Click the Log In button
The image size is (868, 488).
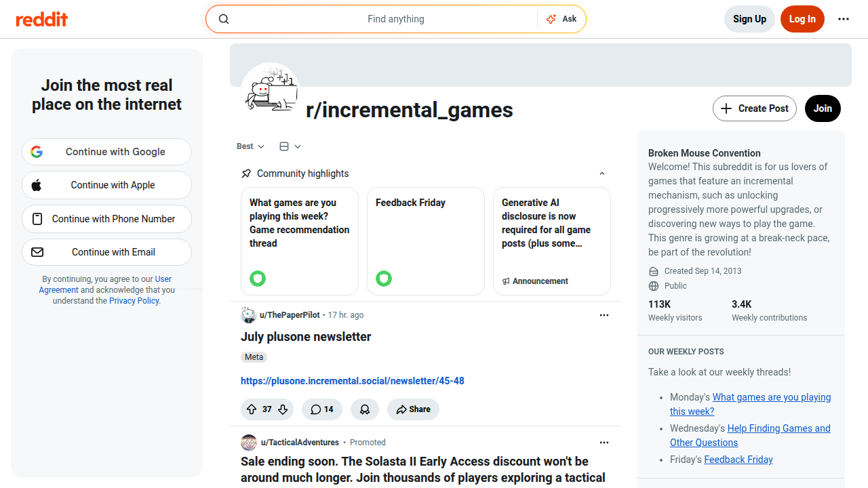tap(802, 19)
